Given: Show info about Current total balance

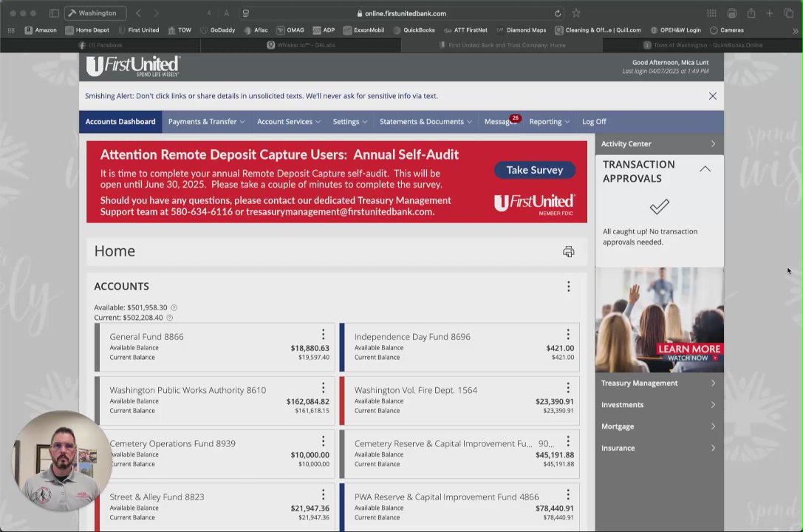Looking at the screenshot, I should [169, 318].
